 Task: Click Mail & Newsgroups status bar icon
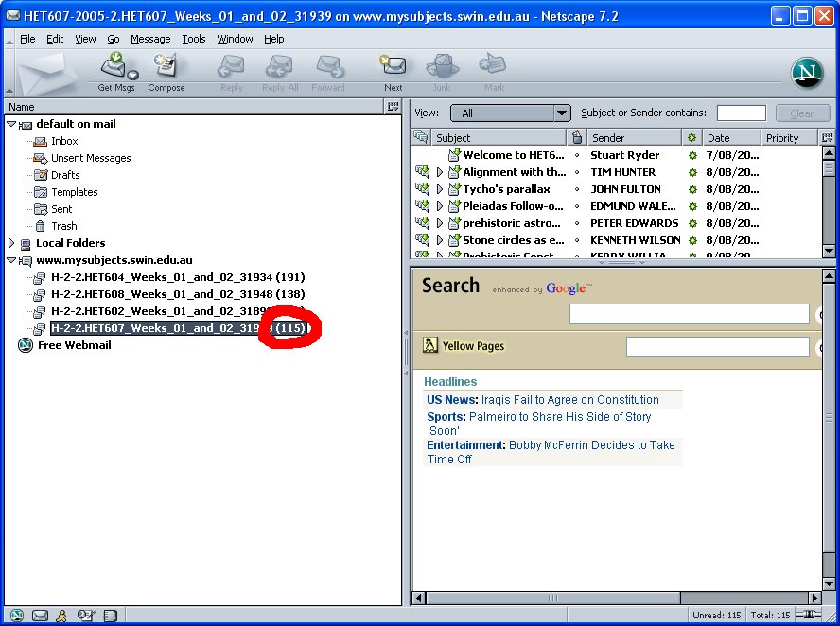[x=40, y=616]
